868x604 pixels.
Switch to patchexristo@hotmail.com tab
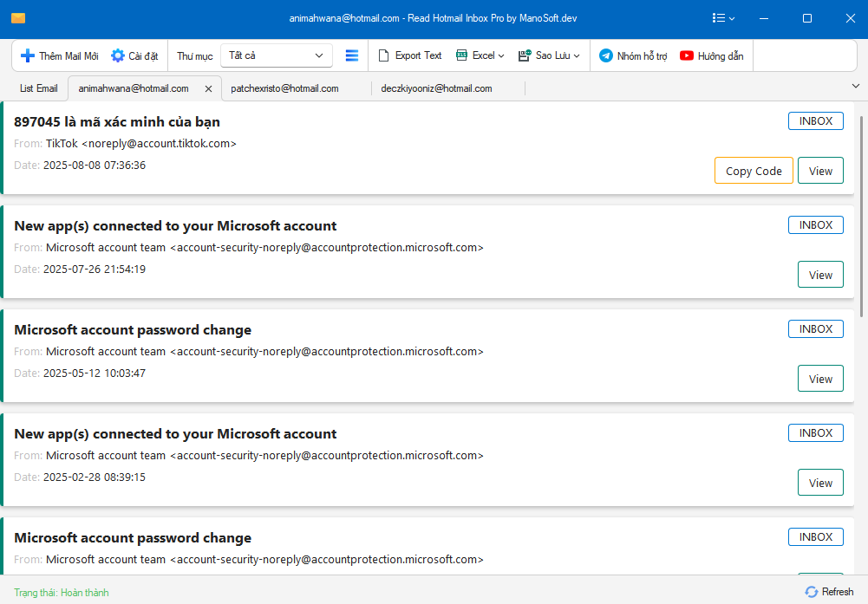coord(284,88)
